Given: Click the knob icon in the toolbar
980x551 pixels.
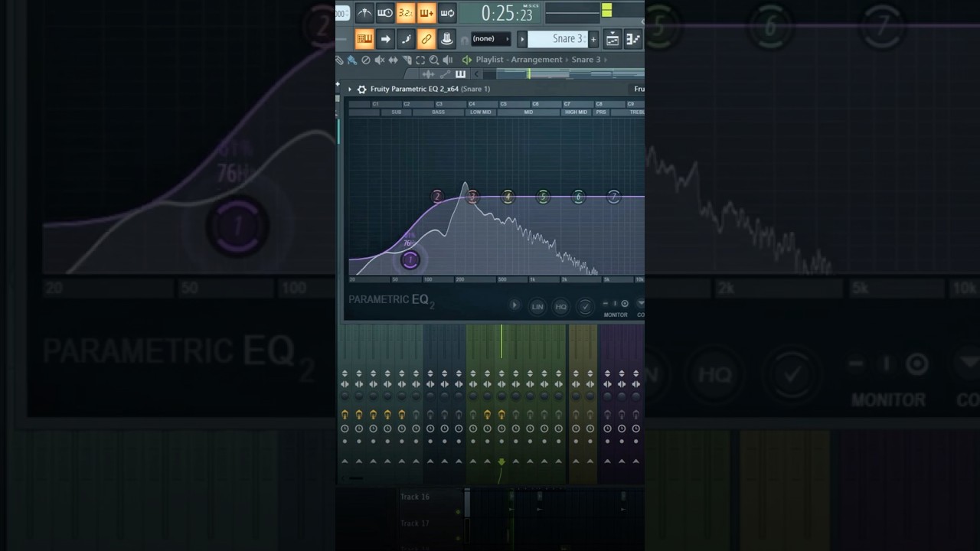Looking at the screenshot, I should pos(447,39).
